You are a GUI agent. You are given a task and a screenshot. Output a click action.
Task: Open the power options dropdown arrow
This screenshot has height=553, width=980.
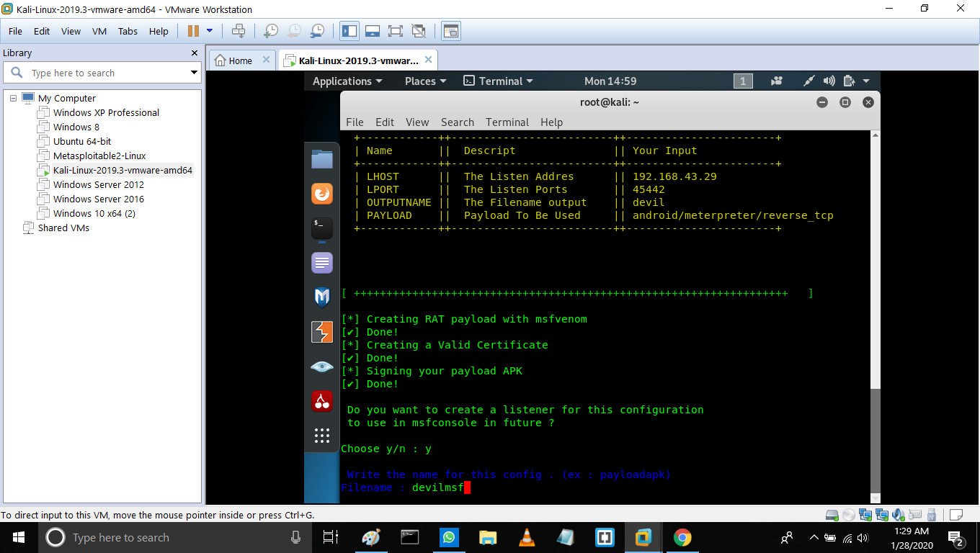pos(210,31)
